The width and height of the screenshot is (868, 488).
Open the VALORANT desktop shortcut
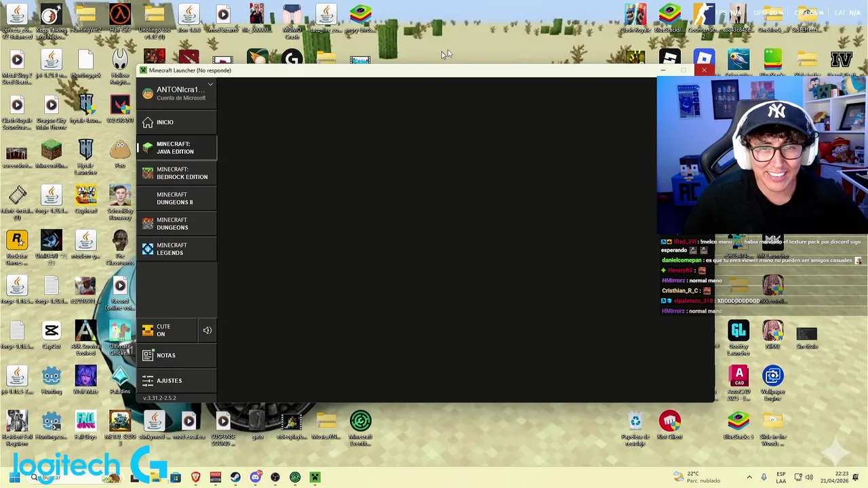click(120, 110)
